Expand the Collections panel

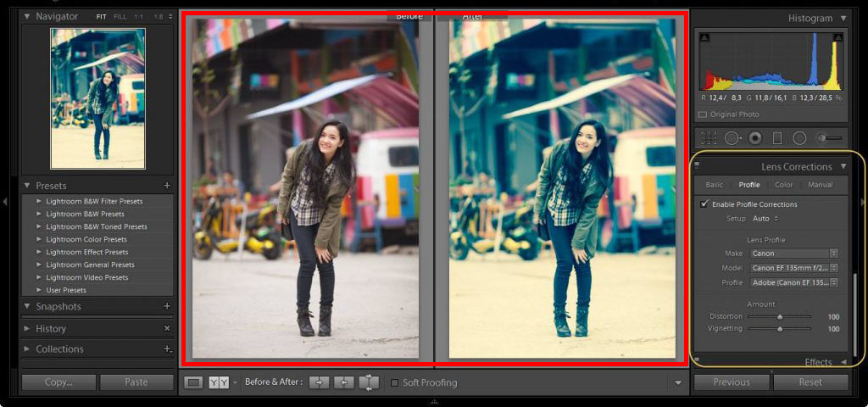pyautogui.click(x=26, y=348)
